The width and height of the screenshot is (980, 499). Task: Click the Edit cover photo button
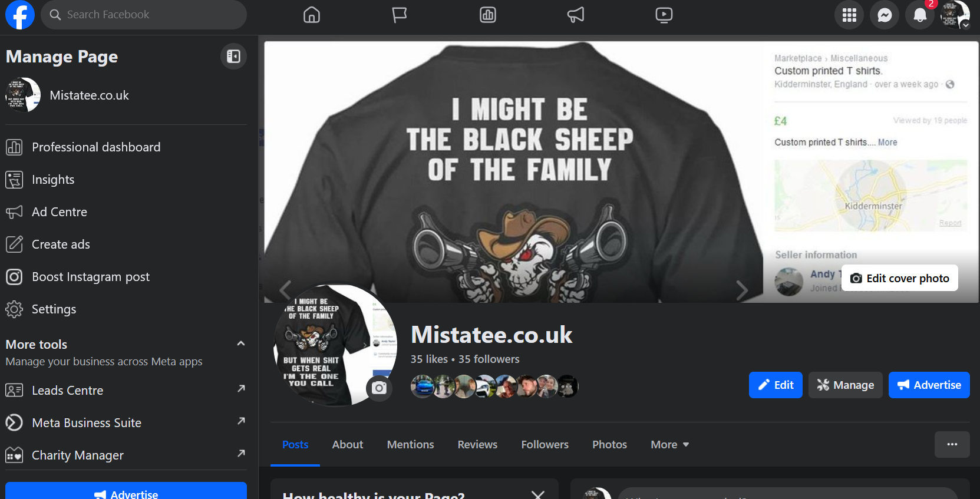(899, 278)
